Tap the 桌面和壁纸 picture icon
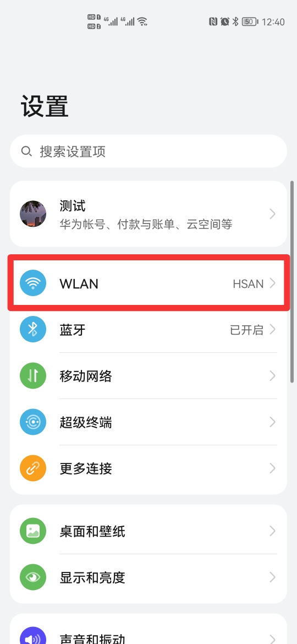Viewport: 297px width, 644px height. 33,531
